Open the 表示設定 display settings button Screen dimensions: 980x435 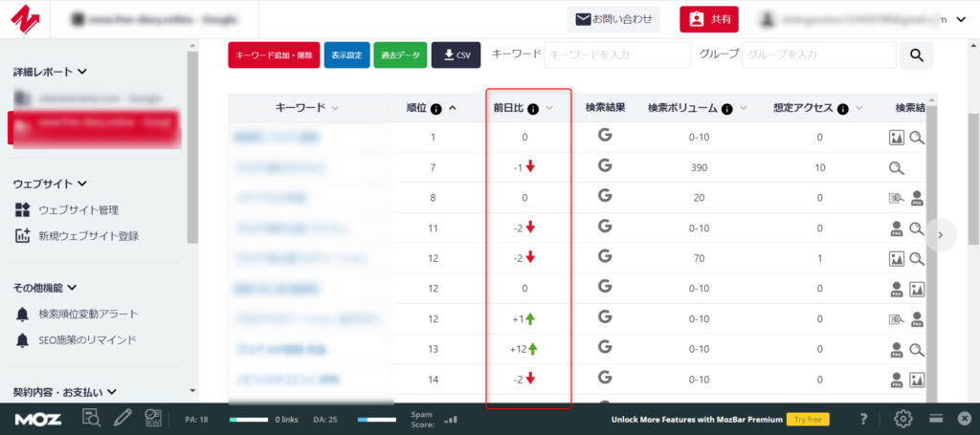click(346, 54)
